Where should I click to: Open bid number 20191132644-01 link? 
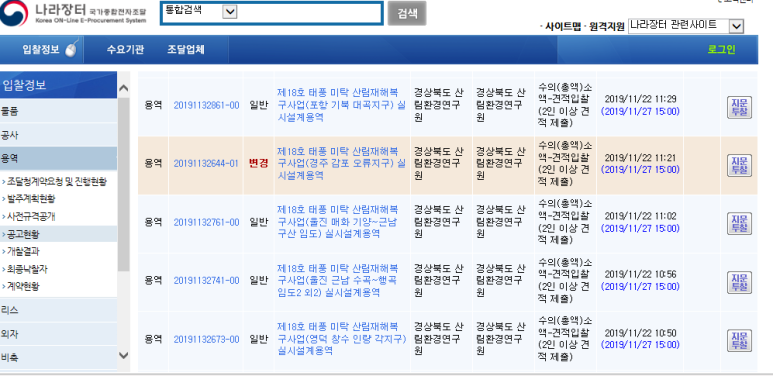tap(206, 164)
